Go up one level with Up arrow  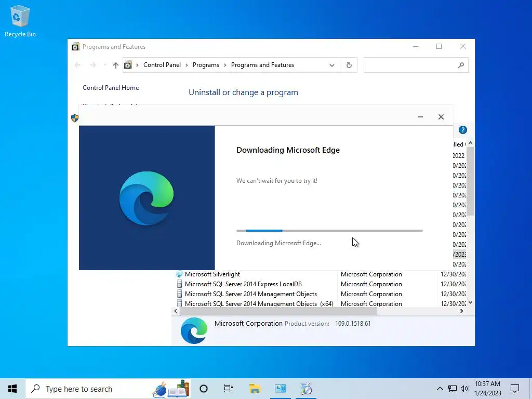coord(116,65)
